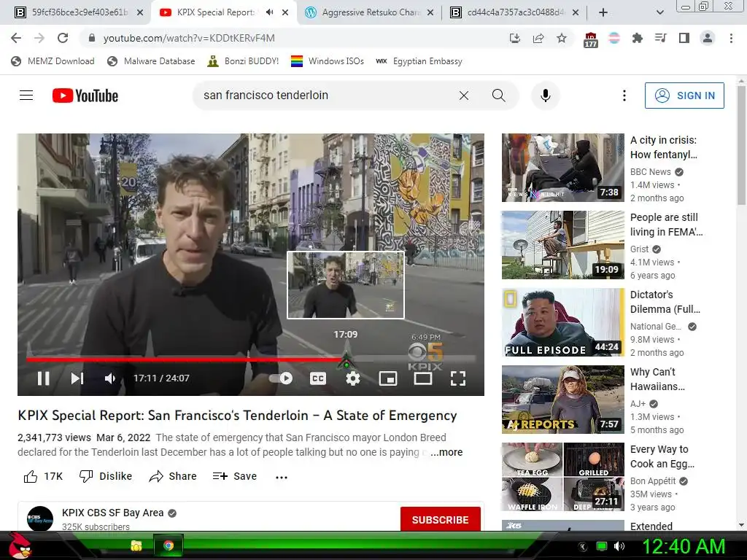
Task: Go to the YouTube home logo
Action: 85,96
